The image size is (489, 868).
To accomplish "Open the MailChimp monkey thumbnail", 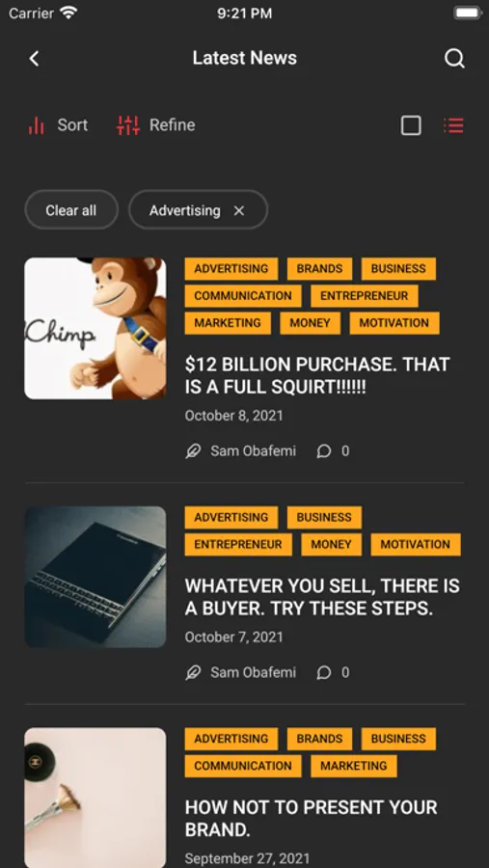I will (95, 328).
